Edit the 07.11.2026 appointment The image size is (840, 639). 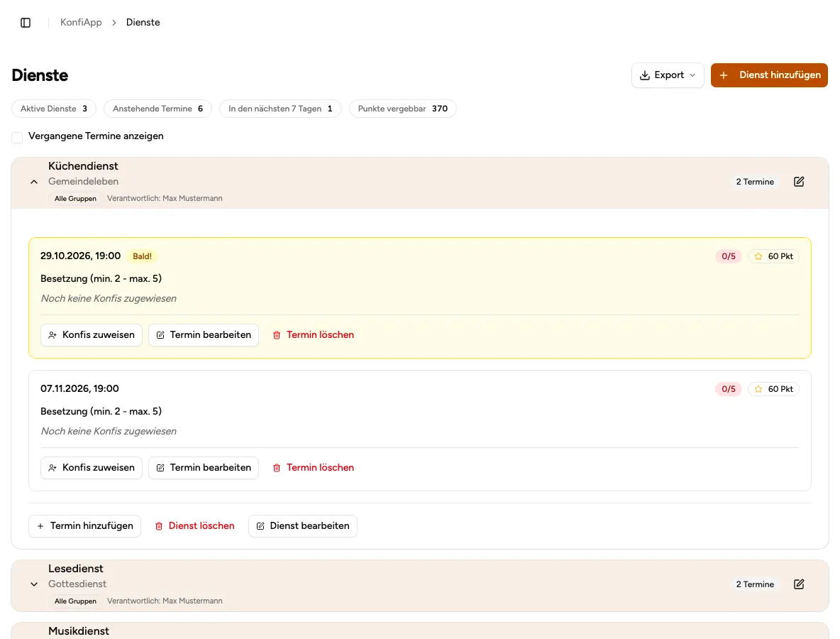pyautogui.click(x=204, y=468)
